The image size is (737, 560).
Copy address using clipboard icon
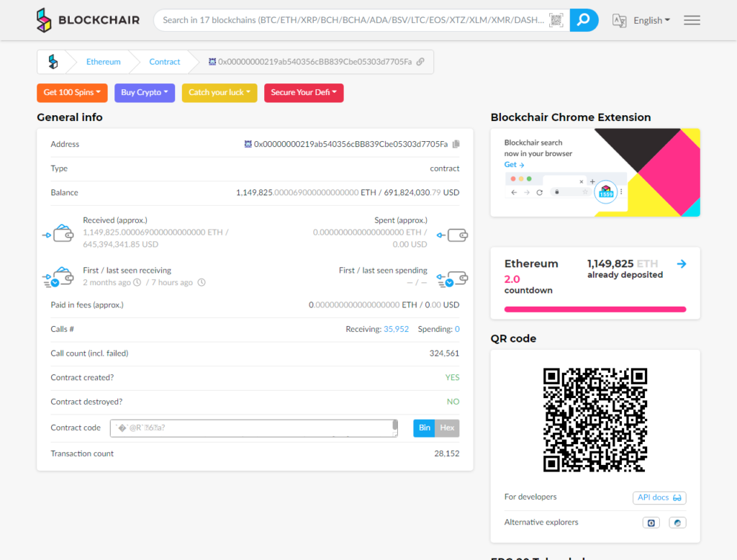tap(456, 145)
